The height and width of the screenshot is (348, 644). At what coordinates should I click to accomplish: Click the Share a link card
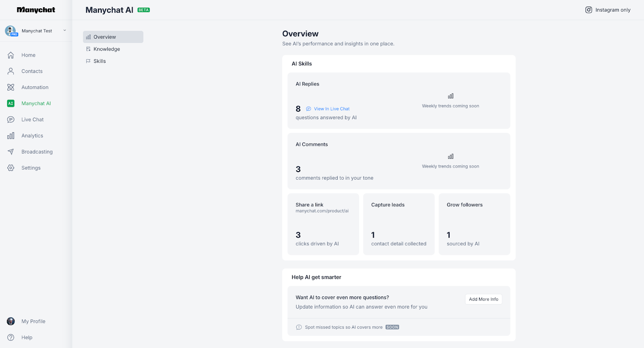coord(323,224)
